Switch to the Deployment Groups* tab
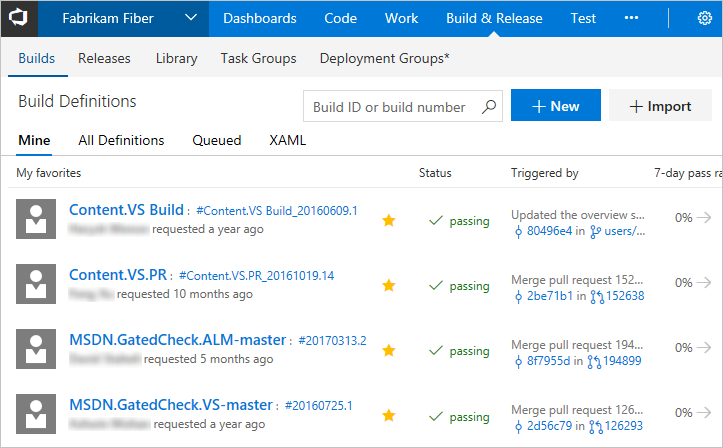Viewport: 723px width, 448px height. (x=384, y=59)
